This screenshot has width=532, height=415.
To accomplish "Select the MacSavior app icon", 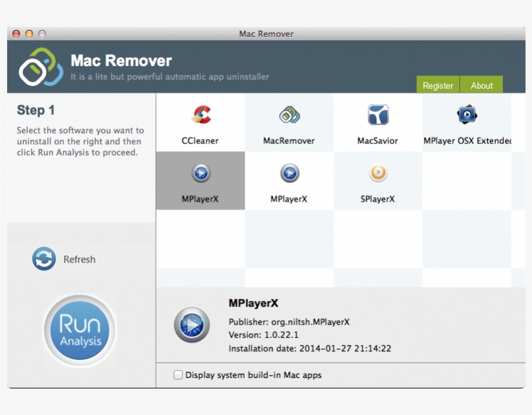I will 378,115.
